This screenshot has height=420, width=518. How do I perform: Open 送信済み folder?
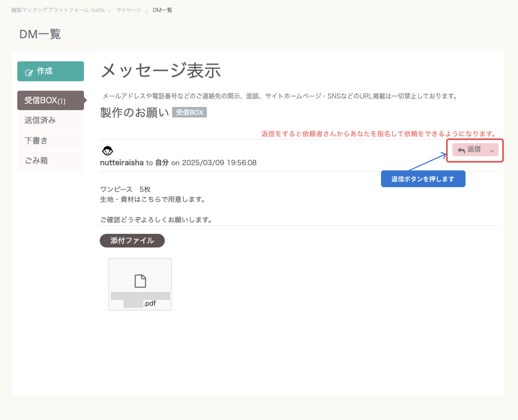[50, 121]
